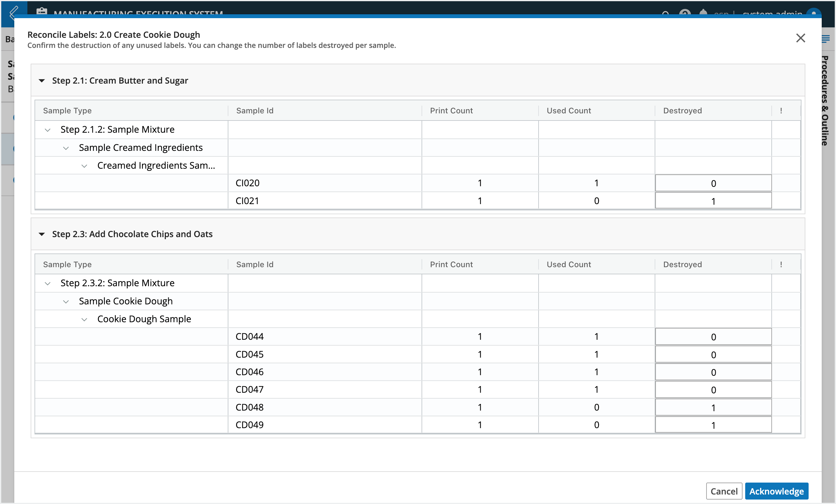836x504 pixels.
Task: Collapse the Cookie Dough Sample row
Action: tap(84, 320)
